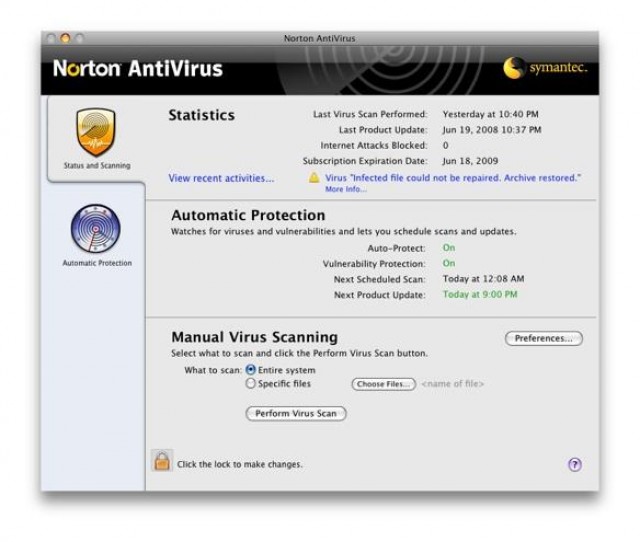The width and height of the screenshot is (640, 542).
Task: Open the Preferences... button
Action: click(x=543, y=339)
